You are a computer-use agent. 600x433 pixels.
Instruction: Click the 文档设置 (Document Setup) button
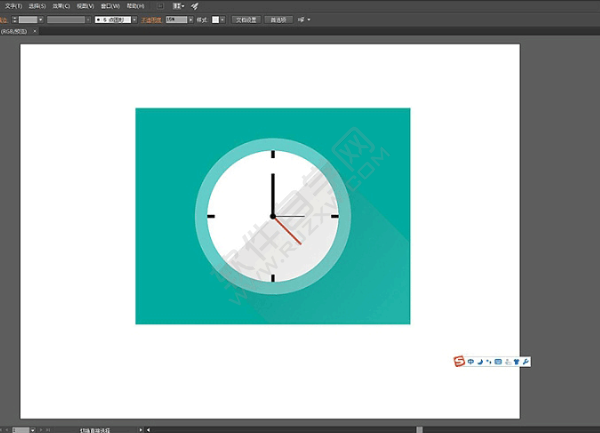246,19
